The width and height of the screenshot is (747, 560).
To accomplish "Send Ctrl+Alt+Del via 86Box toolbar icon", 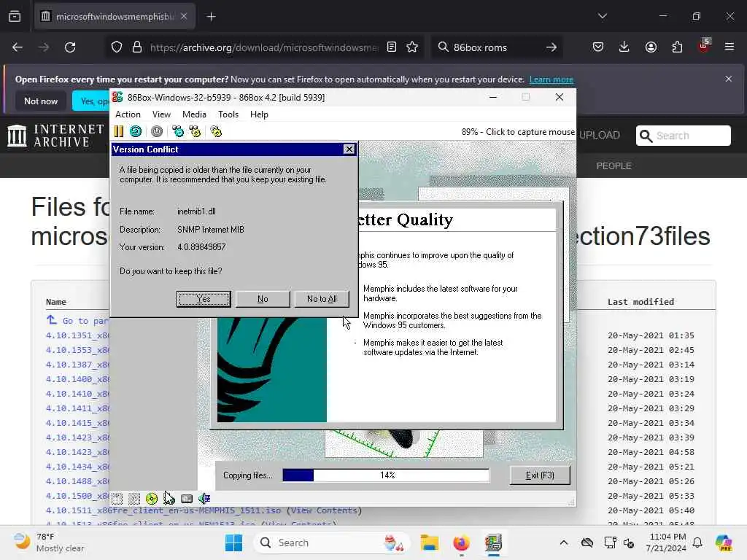I will 178,131.
